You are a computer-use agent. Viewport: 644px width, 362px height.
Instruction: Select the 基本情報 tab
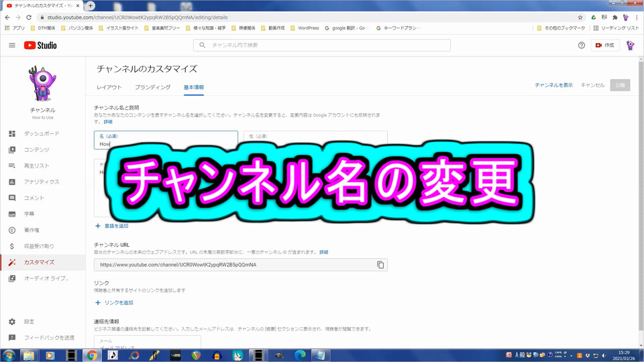pyautogui.click(x=193, y=87)
